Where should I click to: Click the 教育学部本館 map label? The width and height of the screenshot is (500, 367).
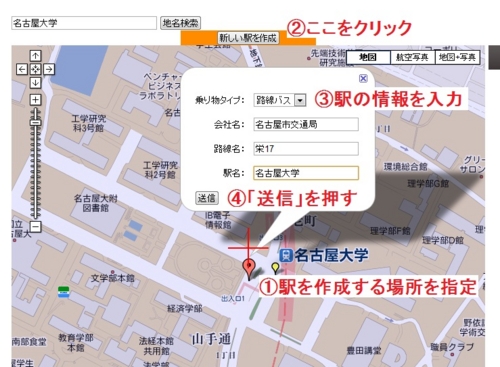pos(76,343)
